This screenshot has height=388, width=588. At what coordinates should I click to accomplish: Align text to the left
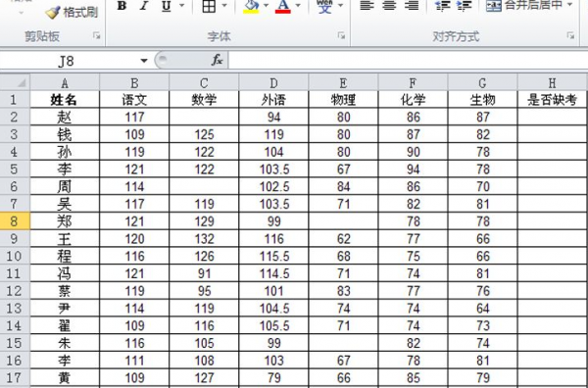[367, 6]
